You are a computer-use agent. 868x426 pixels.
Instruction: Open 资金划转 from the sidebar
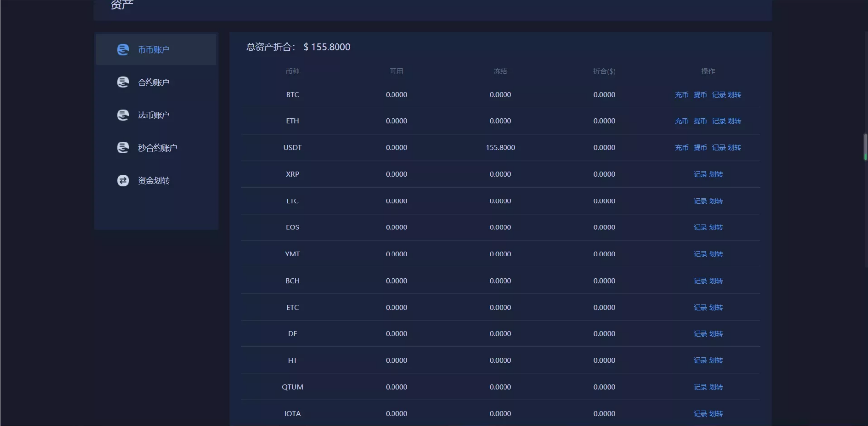coord(153,181)
